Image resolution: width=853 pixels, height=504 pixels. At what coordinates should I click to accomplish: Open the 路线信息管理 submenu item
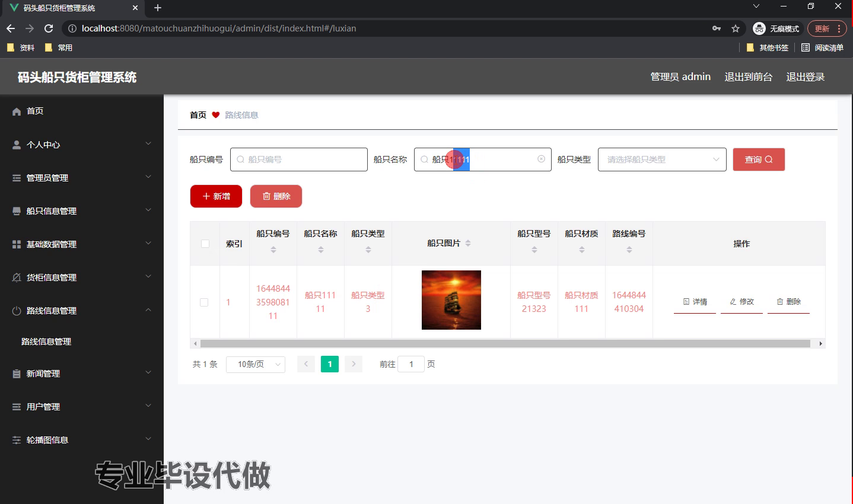coord(46,342)
